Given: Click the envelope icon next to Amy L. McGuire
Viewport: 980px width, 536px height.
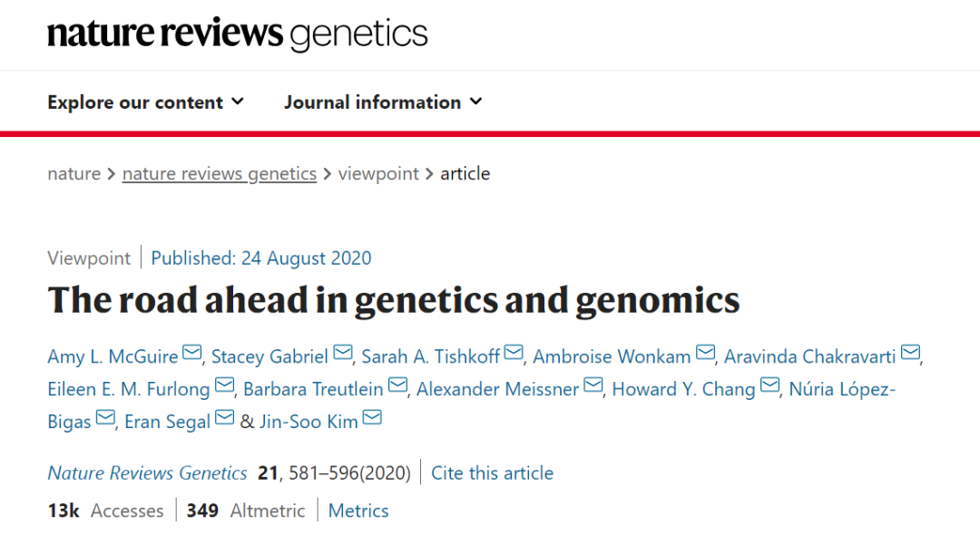Looking at the screenshot, I should pyautogui.click(x=192, y=354).
